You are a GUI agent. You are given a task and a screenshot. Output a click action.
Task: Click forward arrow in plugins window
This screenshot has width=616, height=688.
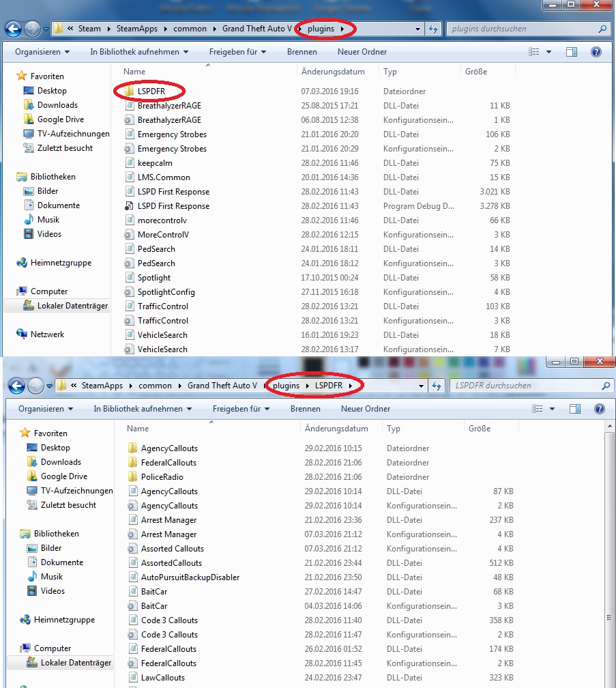coord(32,29)
